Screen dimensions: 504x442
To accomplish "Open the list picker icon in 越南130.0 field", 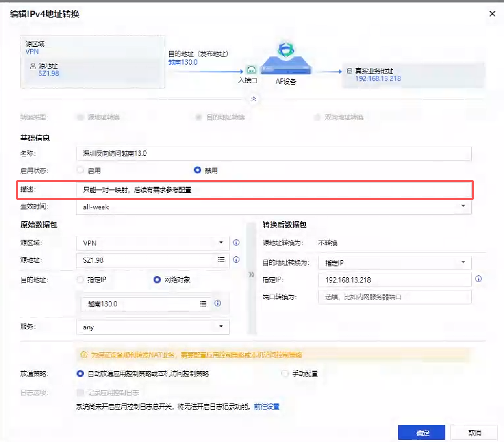I will coord(203,304).
